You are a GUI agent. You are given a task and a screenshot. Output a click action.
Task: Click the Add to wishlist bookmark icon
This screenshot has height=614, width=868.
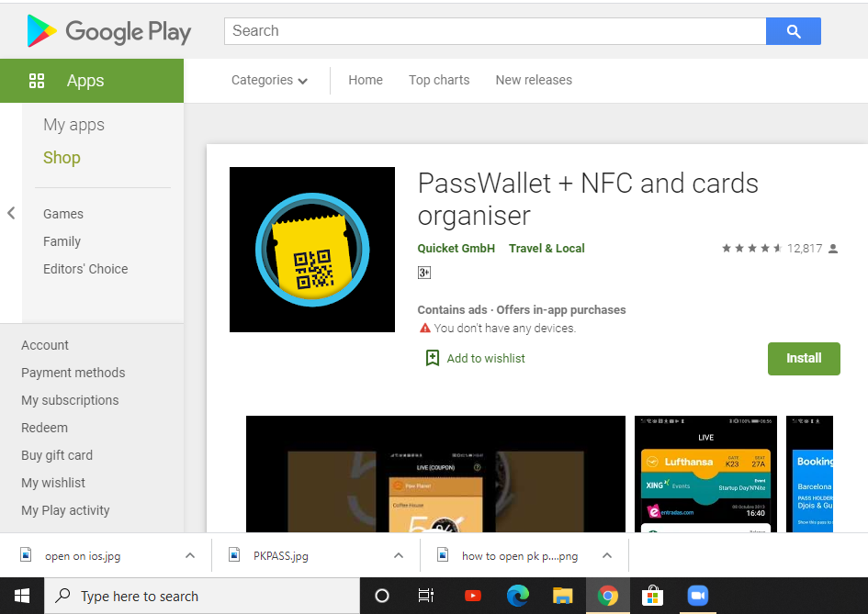click(x=433, y=358)
